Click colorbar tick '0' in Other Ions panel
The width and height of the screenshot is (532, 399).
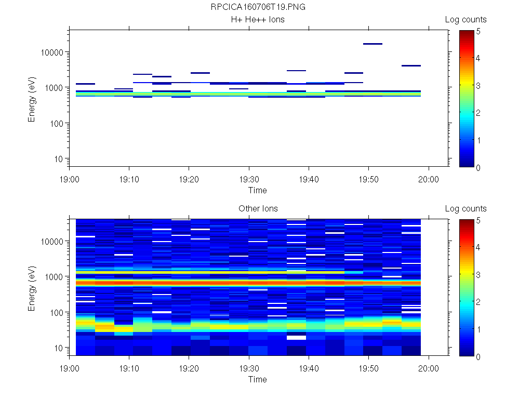(478, 356)
